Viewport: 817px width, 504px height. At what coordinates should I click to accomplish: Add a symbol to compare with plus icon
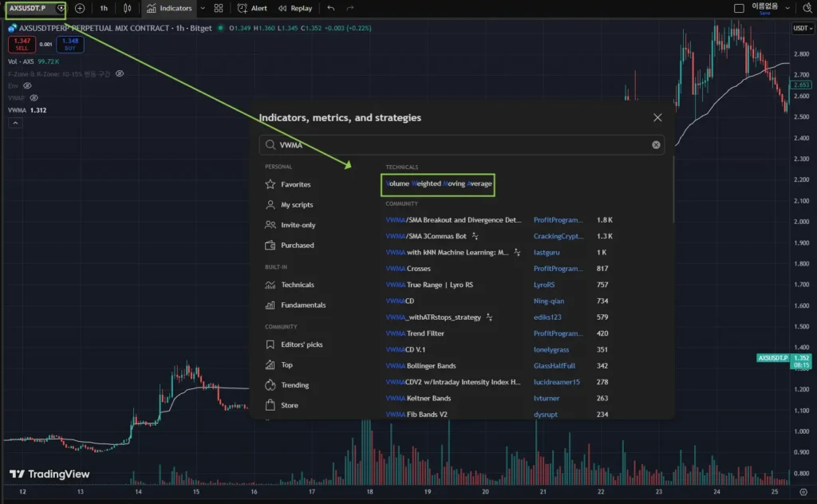pyautogui.click(x=80, y=8)
